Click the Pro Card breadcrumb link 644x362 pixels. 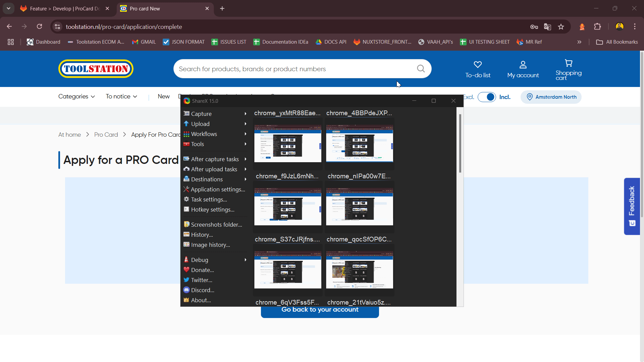(106, 135)
